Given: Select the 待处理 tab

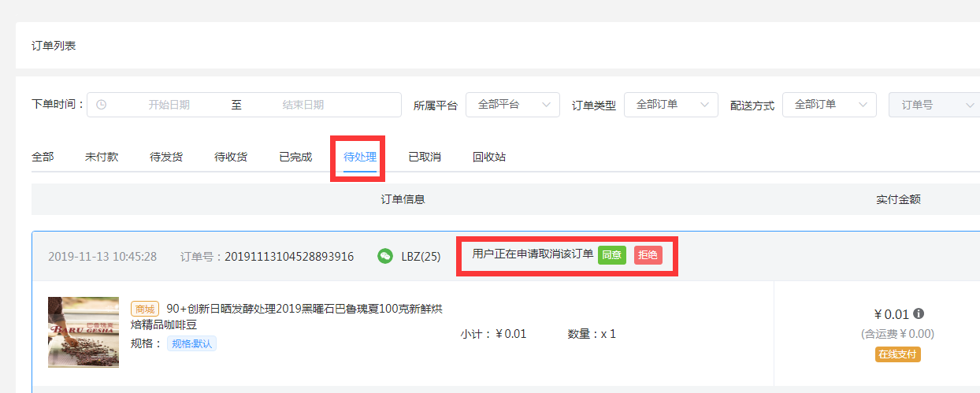Looking at the screenshot, I should (x=360, y=157).
